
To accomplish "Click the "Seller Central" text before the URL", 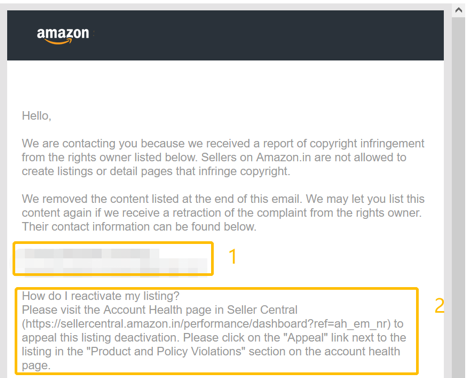I will point(262,310).
